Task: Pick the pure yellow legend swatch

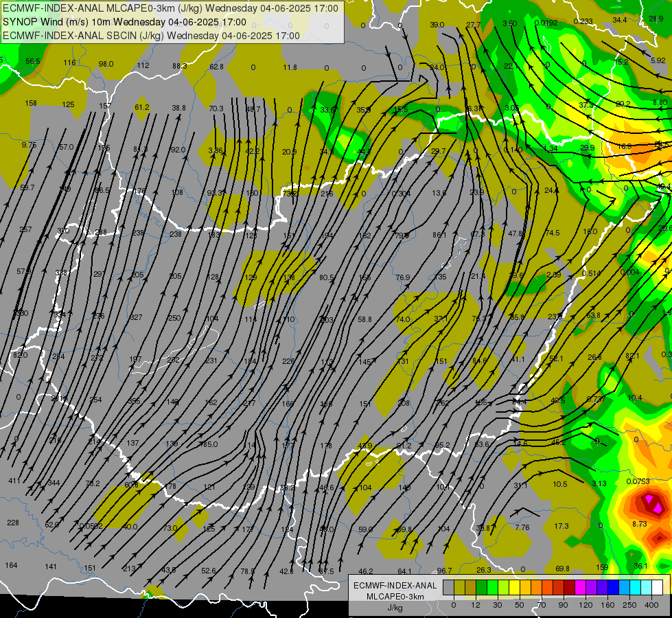Action: (514, 587)
